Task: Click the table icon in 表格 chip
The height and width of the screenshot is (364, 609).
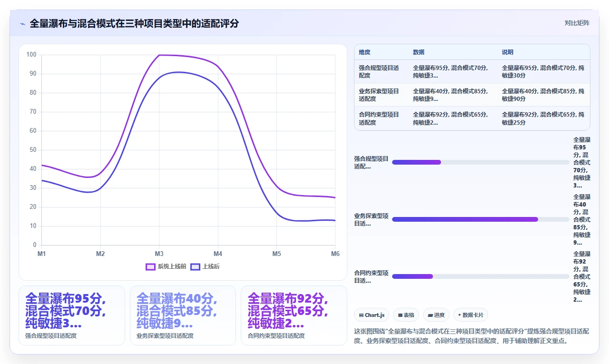Action: click(x=400, y=315)
